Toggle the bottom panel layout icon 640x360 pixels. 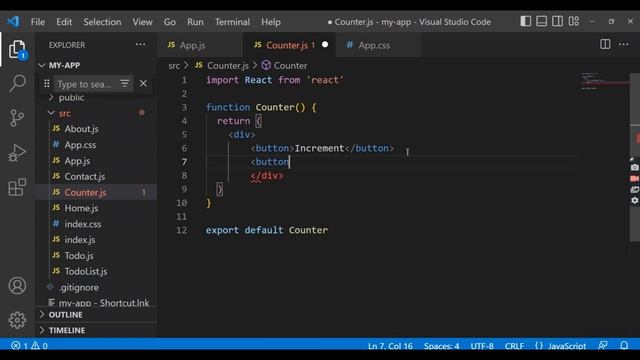542,21
